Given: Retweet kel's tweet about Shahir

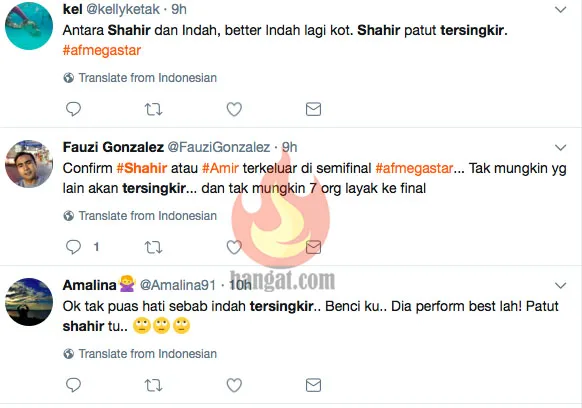Looking at the screenshot, I should coord(153,109).
